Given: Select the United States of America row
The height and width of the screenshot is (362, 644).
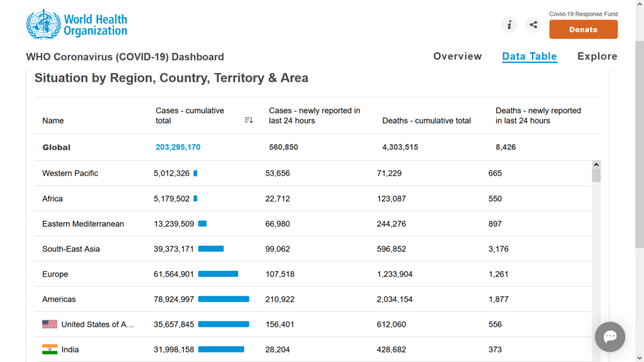Looking at the screenshot, I should (313, 324).
